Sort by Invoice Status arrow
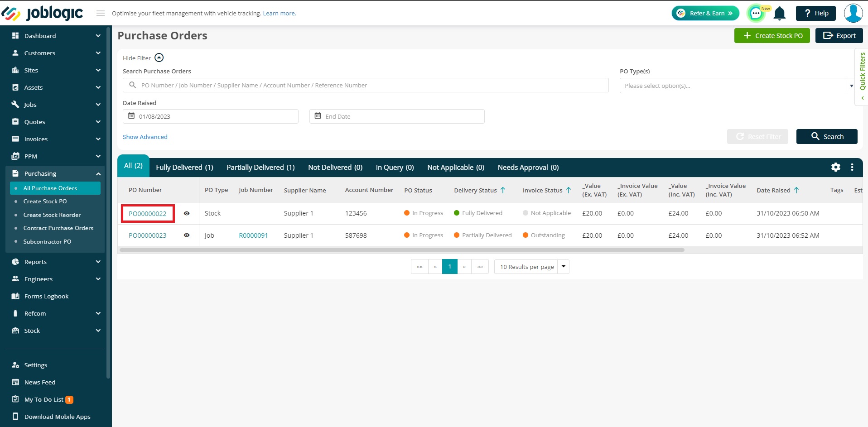The width and height of the screenshot is (868, 427). [x=569, y=190]
